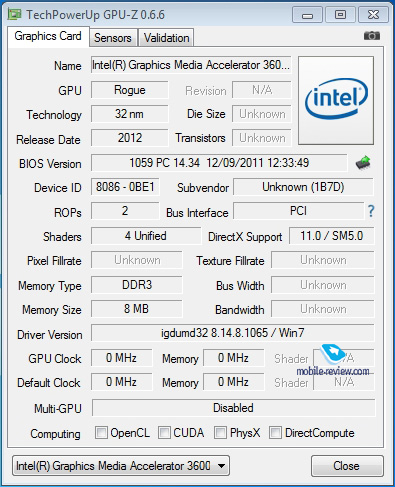The image size is (395, 487).
Task: Check the DirectCompute checkbox
Action: [x=275, y=433]
